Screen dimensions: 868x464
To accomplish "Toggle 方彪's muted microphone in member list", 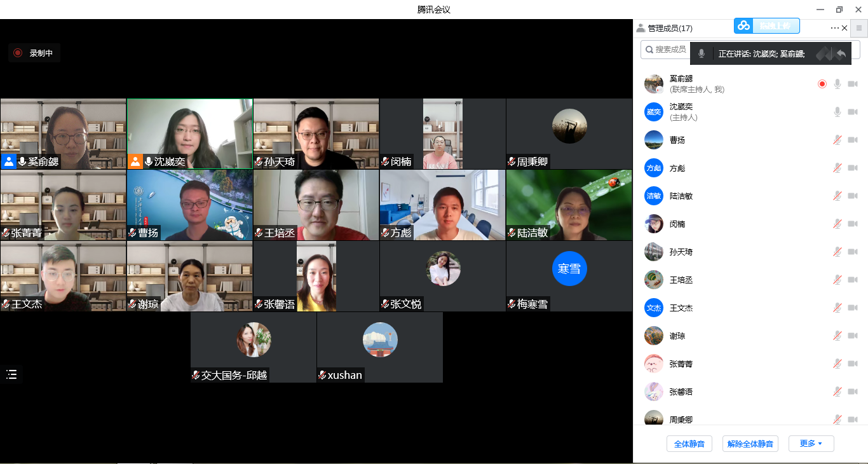I will coord(837,168).
